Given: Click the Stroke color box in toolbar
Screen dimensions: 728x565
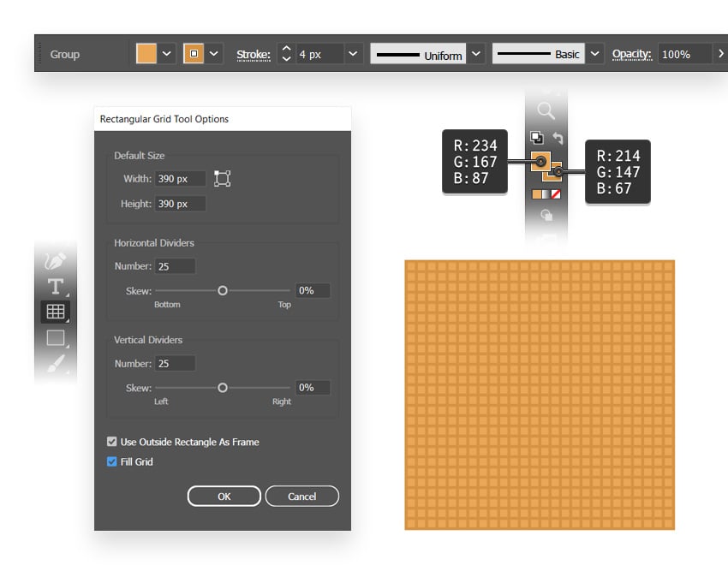Looking at the screenshot, I should coord(555,175).
